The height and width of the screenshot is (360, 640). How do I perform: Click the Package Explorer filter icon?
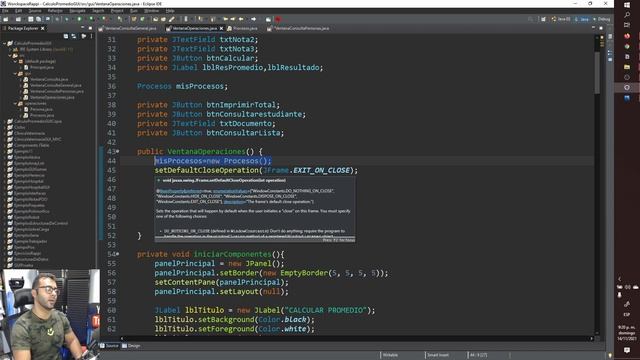pos(84,36)
